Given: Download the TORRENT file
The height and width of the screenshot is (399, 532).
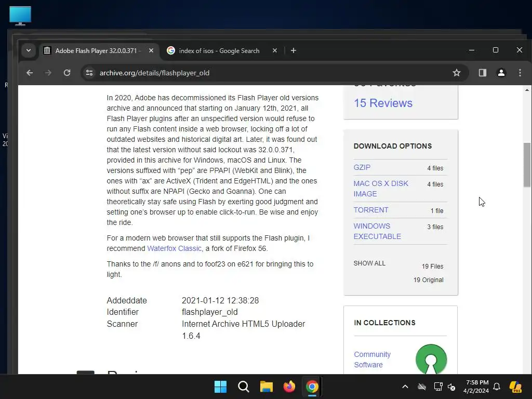Looking at the screenshot, I should tap(371, 210).
